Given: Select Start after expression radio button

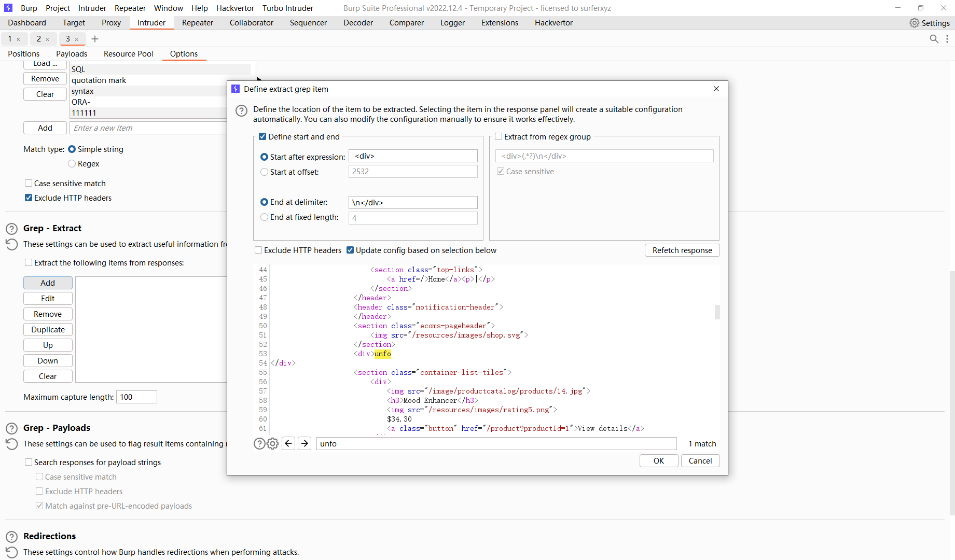Looking at the screenshot, I should point(264,157).
